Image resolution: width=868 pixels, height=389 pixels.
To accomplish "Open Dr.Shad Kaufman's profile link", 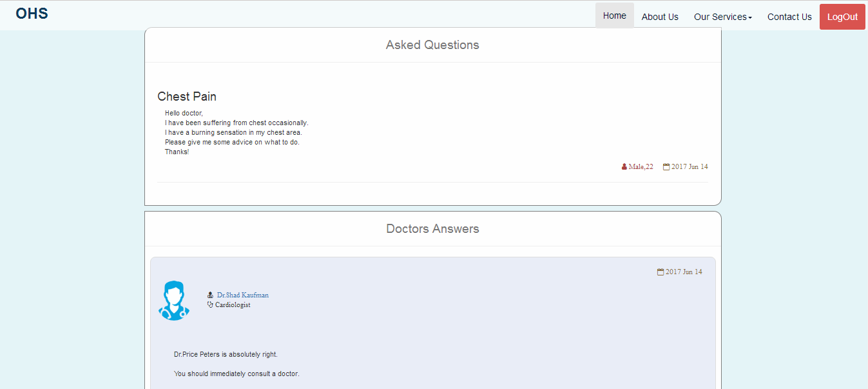I will 243,295.
